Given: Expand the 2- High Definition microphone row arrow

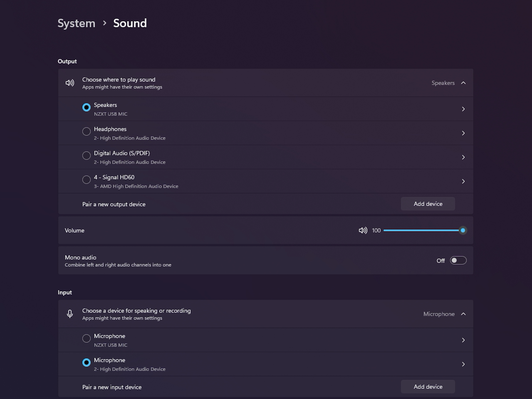Looking at the screenshot, I should [463, 364].
